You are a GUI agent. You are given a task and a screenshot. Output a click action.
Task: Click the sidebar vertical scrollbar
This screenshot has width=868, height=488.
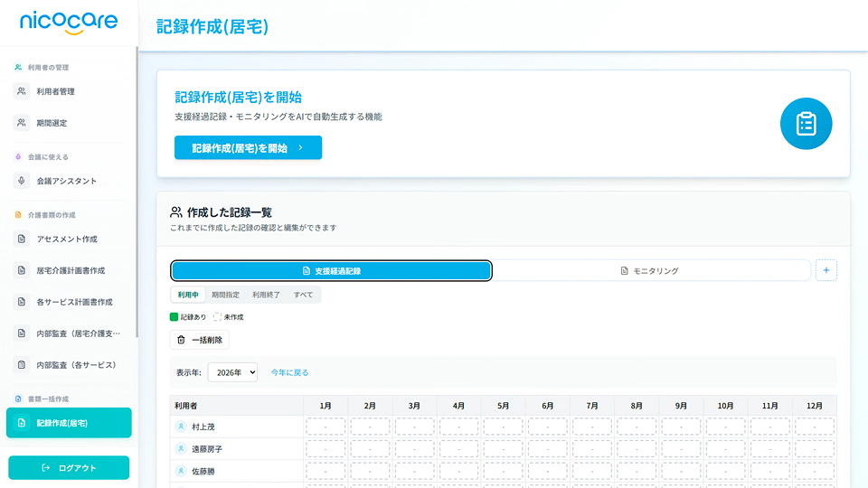[x=137, y=192]
